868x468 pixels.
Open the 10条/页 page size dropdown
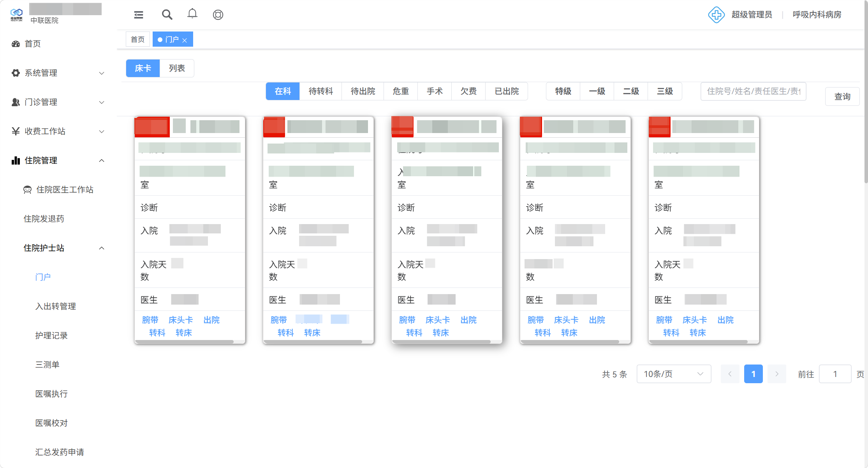pyautogui.click(x=674, y=374)
